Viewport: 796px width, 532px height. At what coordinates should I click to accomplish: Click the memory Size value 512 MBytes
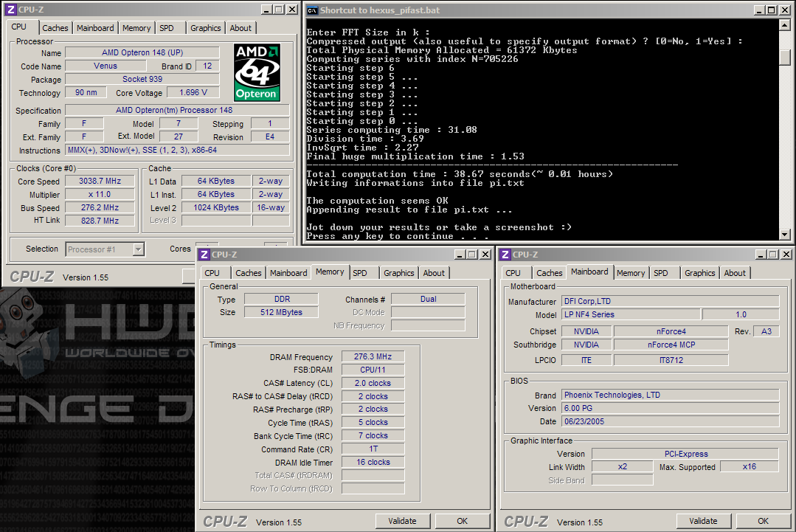(282, 312)
